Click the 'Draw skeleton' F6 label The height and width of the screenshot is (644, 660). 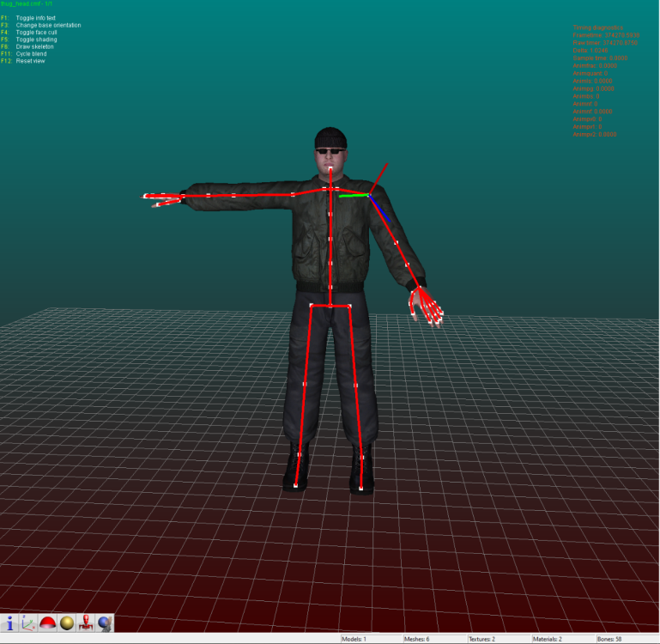coord(34,46)
